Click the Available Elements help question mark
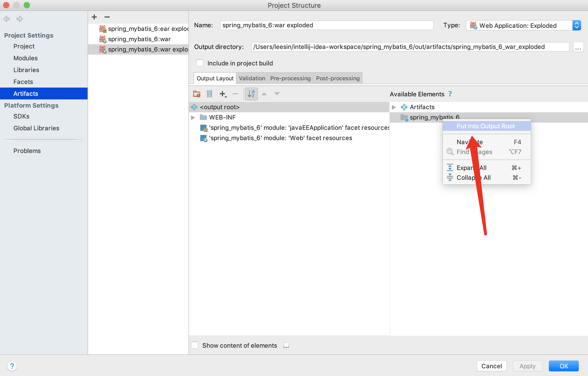Image resolution: width=588 pixels, height=376 pixels. 450,94
